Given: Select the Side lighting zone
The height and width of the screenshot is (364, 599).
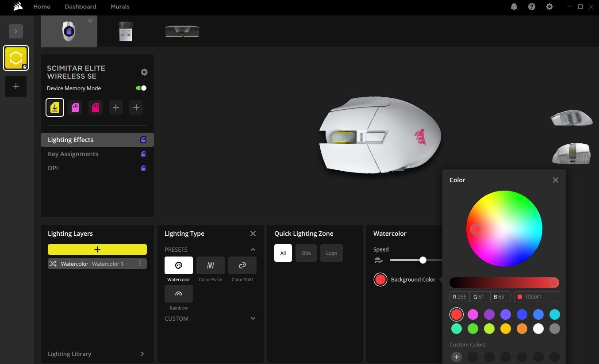Looking at the screenshot, I should [x=306, y=253].
